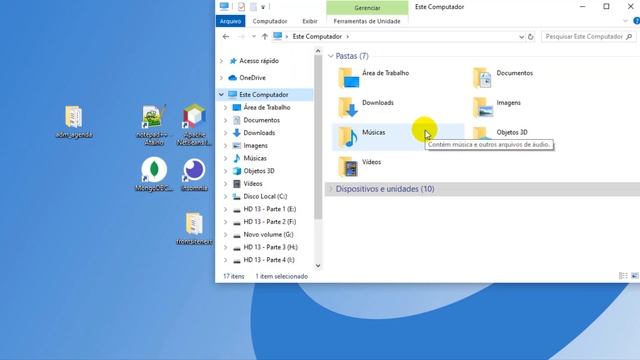Screen dimensions: 640x360
Task: Select Vídeos in navigation tree
Action: 253,184
